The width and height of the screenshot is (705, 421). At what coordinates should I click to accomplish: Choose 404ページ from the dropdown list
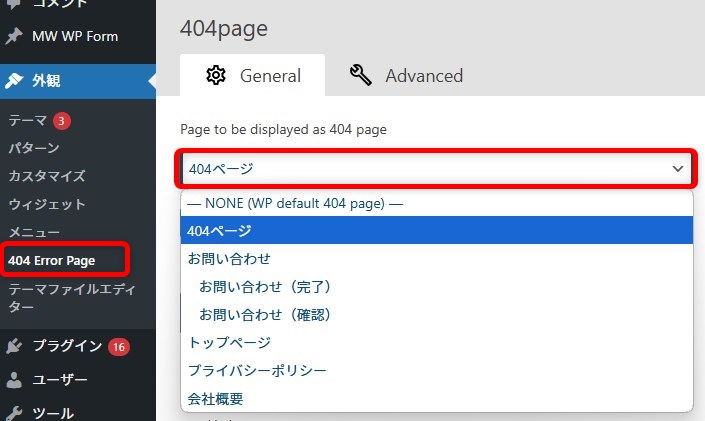click(x=220, y=231)
